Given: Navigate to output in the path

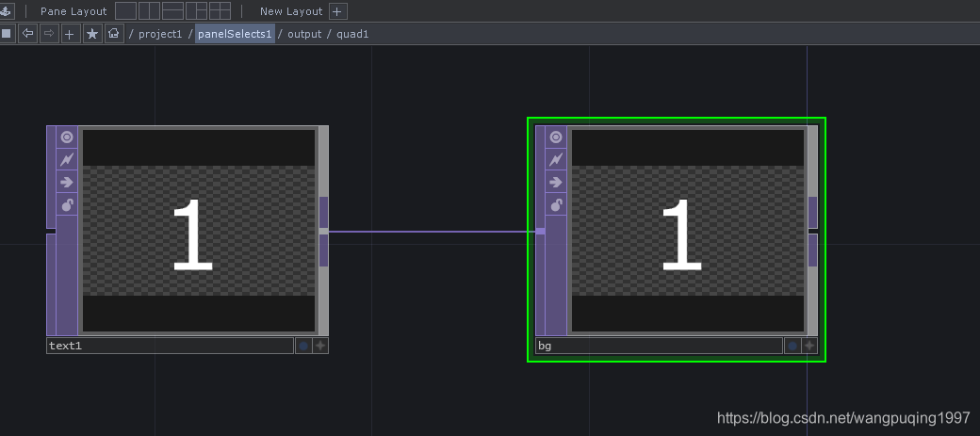Looking at the screenshot, I should coord(304,34).
